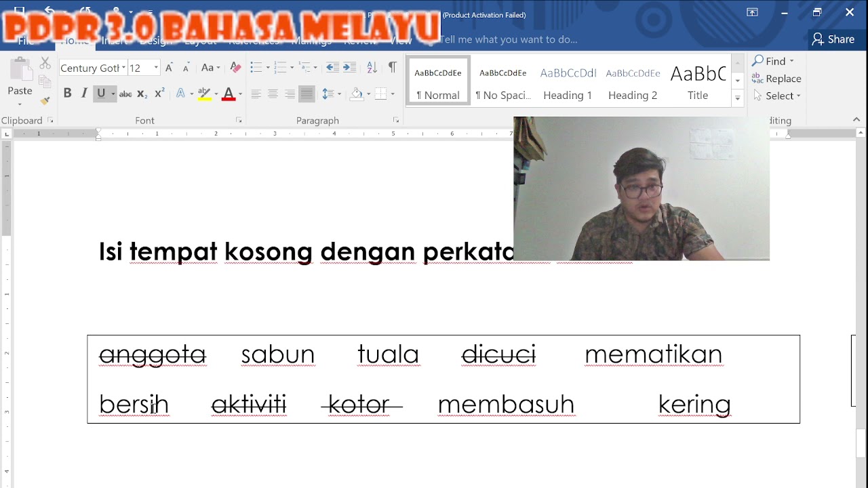This screenshot has width=868, height=488.
Task: Expand font color dropdown arrow
Action: coord(240,94)
